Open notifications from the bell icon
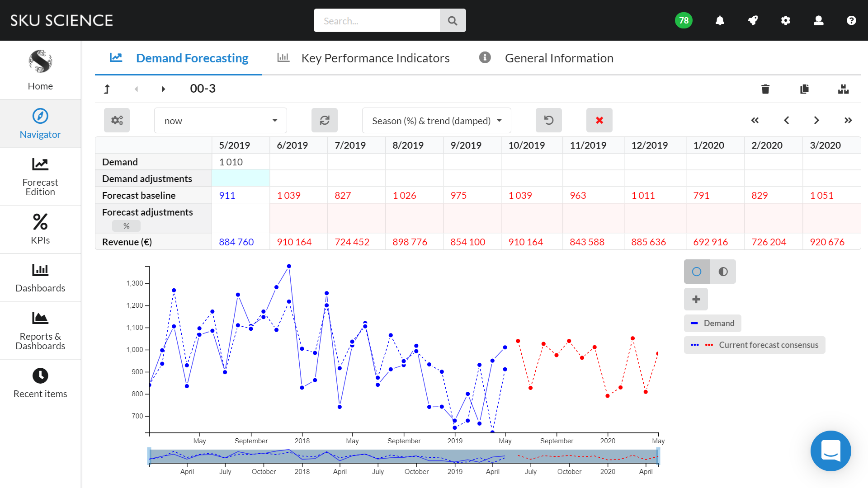Image resolution: width=868 pixels, height=488 pixels. 720,20
